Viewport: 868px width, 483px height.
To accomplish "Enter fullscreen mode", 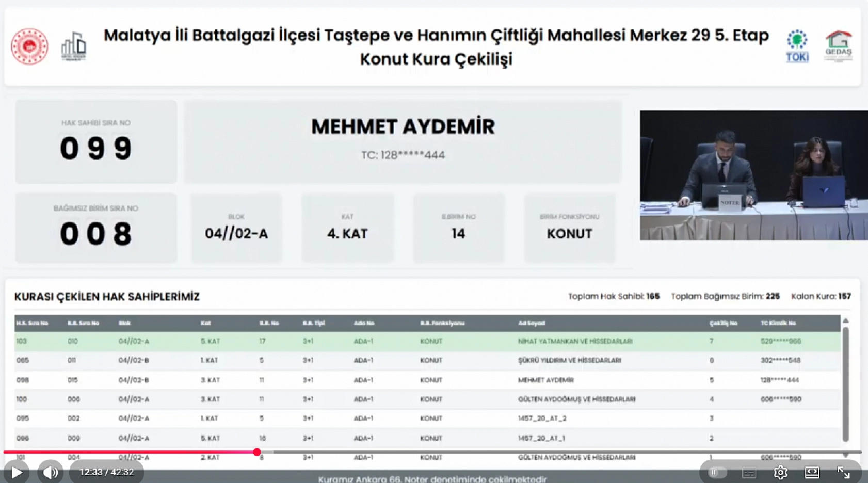I will tap(843, 472).
